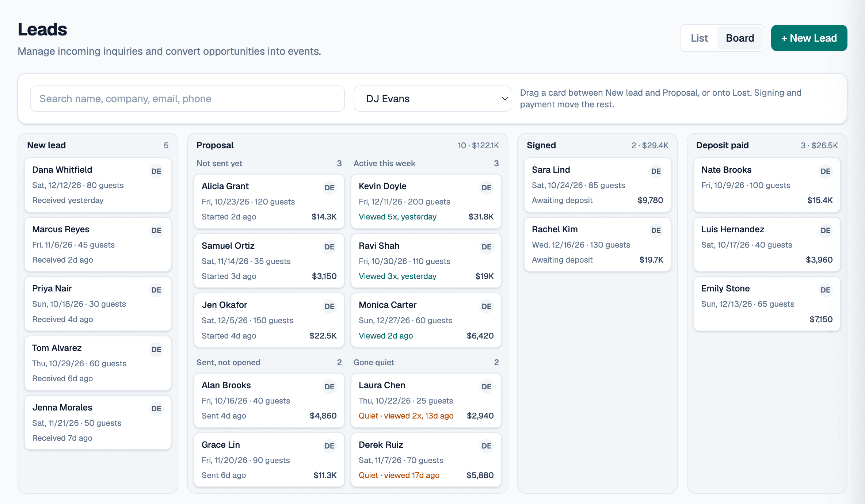Open Luis Hernandez deposit paid card
Viewport: 865px width, 504px height.
(x=767, y=244)
